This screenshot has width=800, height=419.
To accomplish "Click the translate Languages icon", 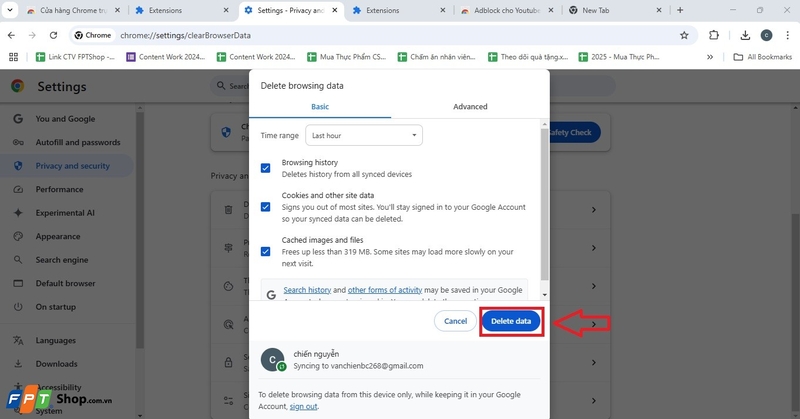I will (18, 340).
